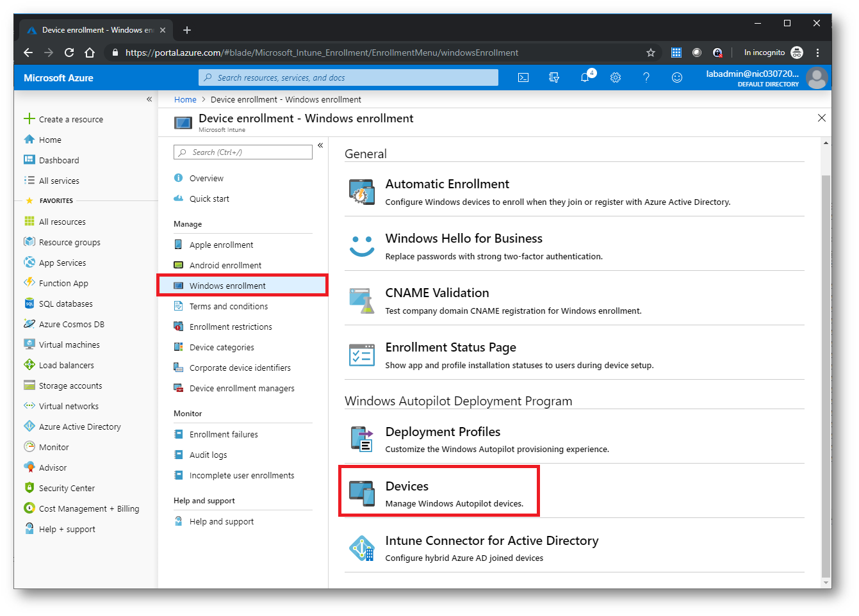The height and width of the screenshot is (616, 859).
Task: Open browser menu three-dot icon
Action: point(817,53)
